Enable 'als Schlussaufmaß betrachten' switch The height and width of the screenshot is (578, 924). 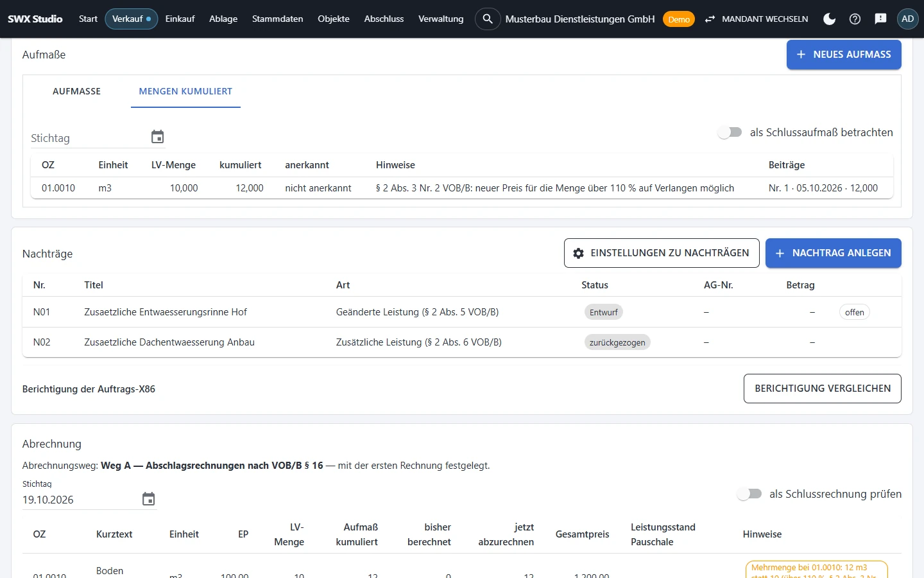730,132
